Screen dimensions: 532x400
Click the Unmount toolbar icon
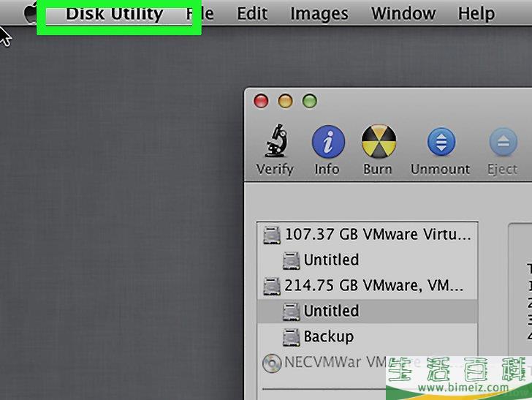[x=441, y=142]
